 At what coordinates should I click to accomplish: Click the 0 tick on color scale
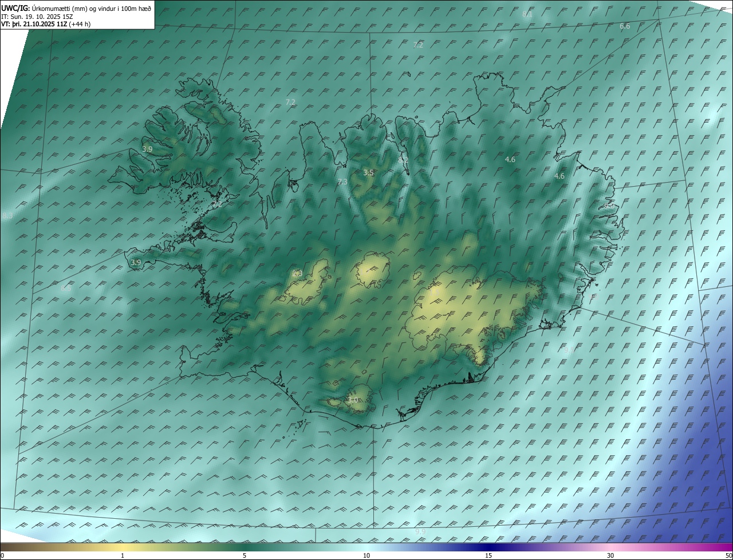(2, 555)
